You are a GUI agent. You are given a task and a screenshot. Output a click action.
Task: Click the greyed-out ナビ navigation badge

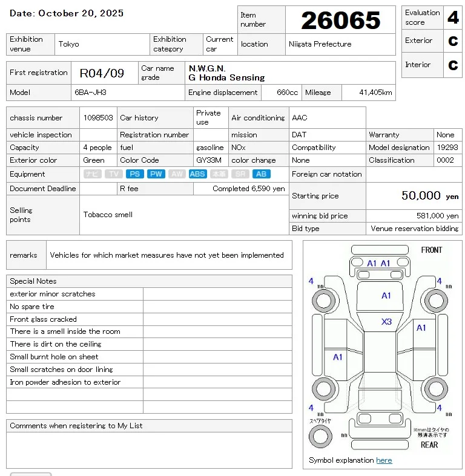coord(93,174)
